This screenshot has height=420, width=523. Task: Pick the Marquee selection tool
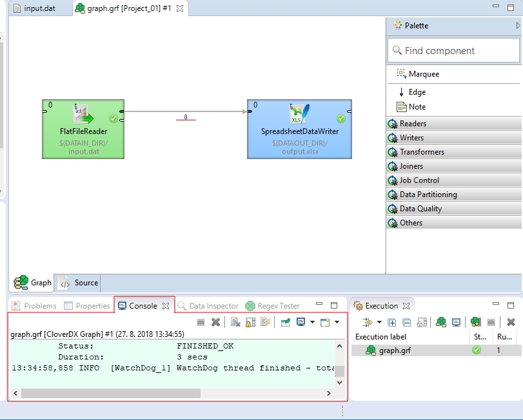[418, 74]
